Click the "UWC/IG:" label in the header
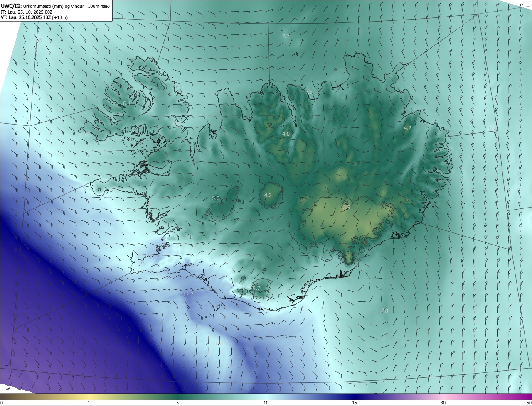The height and width of the screenshot is (406, 532). 12,6
